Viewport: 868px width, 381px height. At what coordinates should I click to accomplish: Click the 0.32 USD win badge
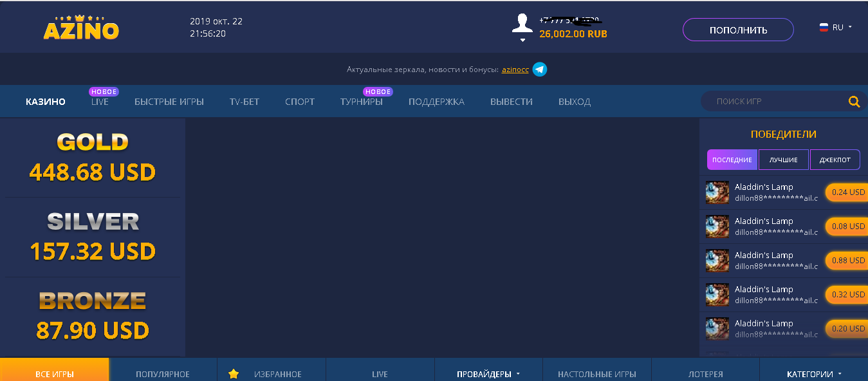(847, 294)
